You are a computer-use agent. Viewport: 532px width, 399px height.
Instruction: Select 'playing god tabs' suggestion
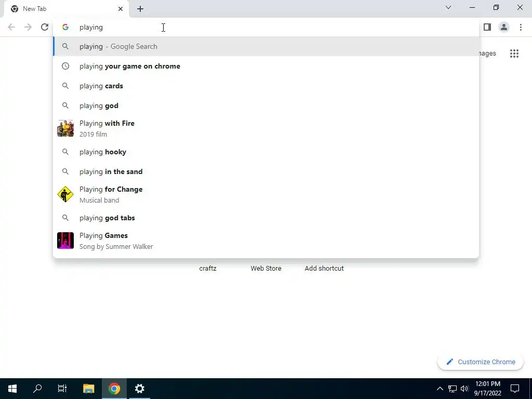[266, 218]
